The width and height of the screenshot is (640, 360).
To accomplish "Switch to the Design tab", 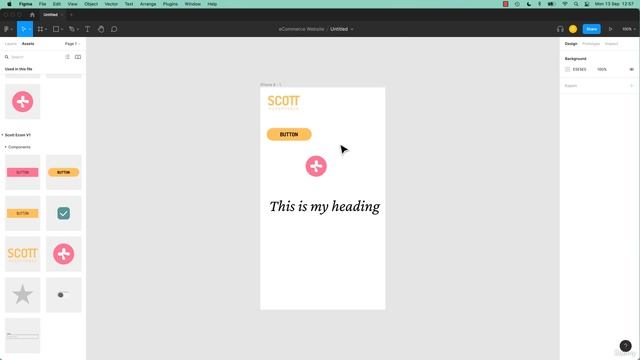I will pyautogui.click(x=571, y=44).
